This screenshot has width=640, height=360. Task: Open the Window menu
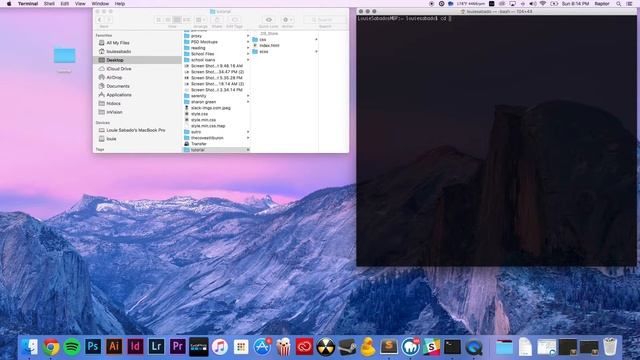tap(100, 4)
